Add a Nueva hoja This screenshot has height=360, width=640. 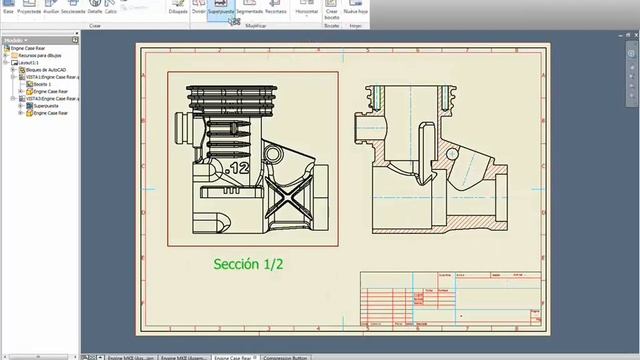pyautogui.click(x=356, y=7)
